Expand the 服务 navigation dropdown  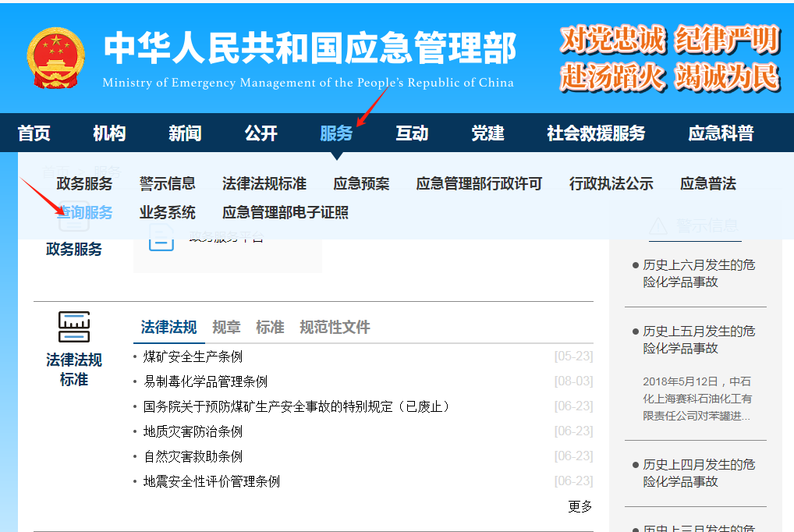pyautogui.click(x=336, y=133)
